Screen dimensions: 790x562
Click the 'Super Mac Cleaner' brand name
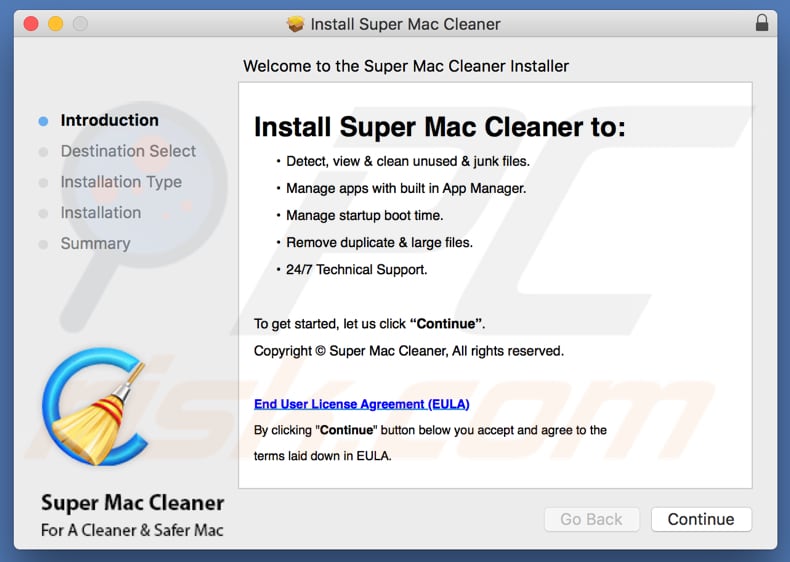pyautogui.click(x=133, y=503)
